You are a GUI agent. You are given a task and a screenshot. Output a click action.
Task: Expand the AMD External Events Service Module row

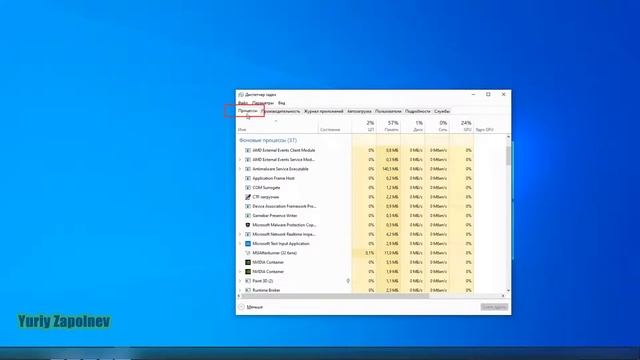(240, 160)
